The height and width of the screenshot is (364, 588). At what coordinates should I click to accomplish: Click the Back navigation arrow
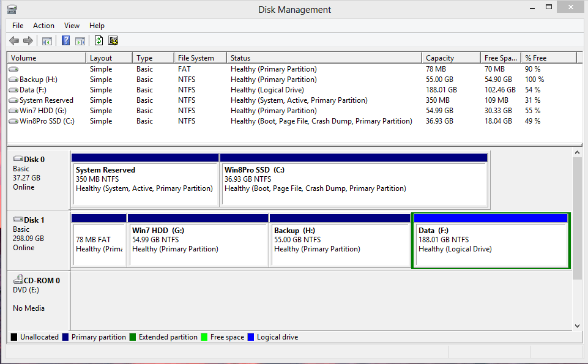(14, 40)
